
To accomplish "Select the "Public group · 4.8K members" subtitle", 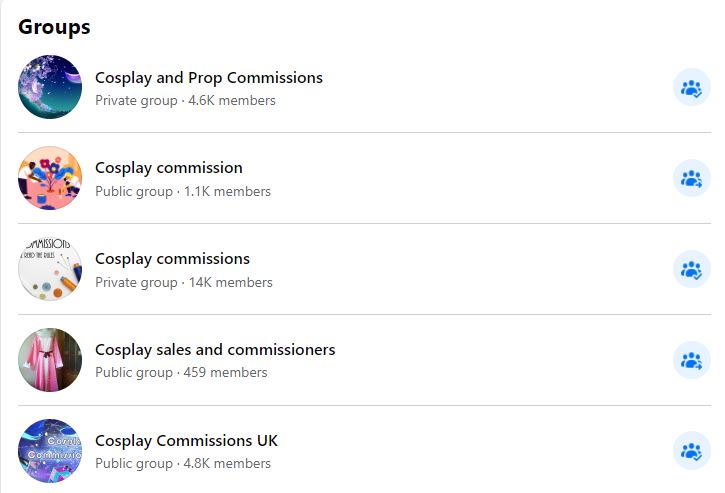I will tap(183, 464).
